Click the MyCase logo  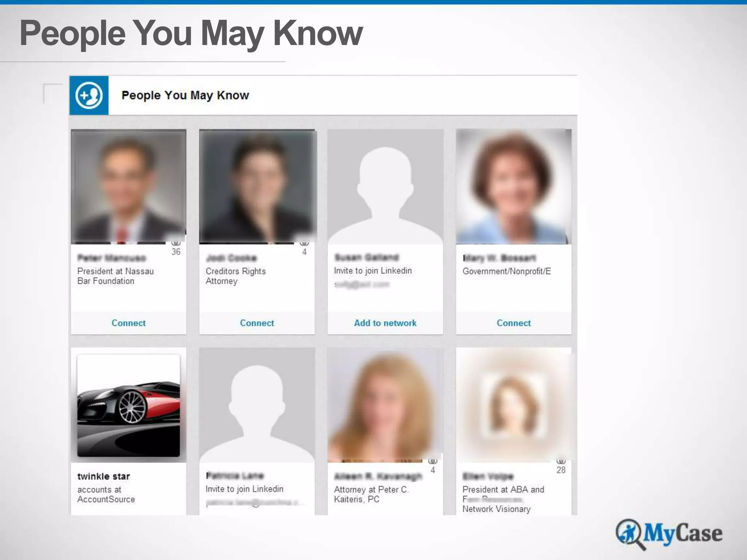tap(669, 534)
